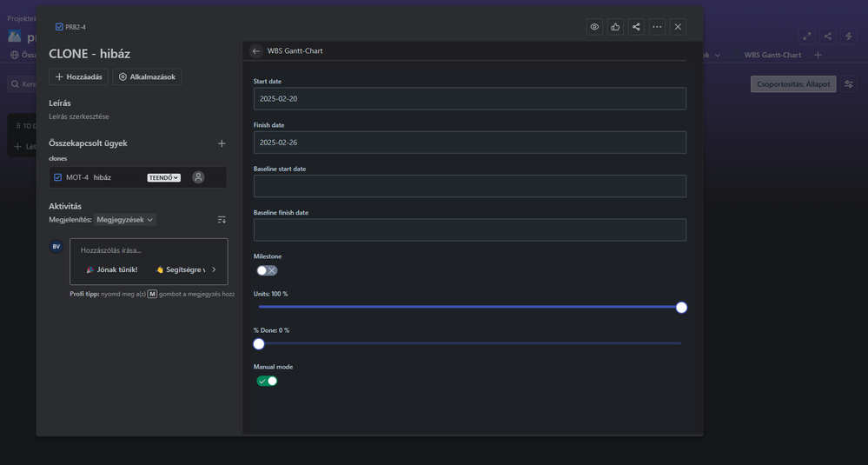This screenshot has width=868, height=465.
Task: Click the task type icon next to PRB2-4
Action: [x=59, y=27]
